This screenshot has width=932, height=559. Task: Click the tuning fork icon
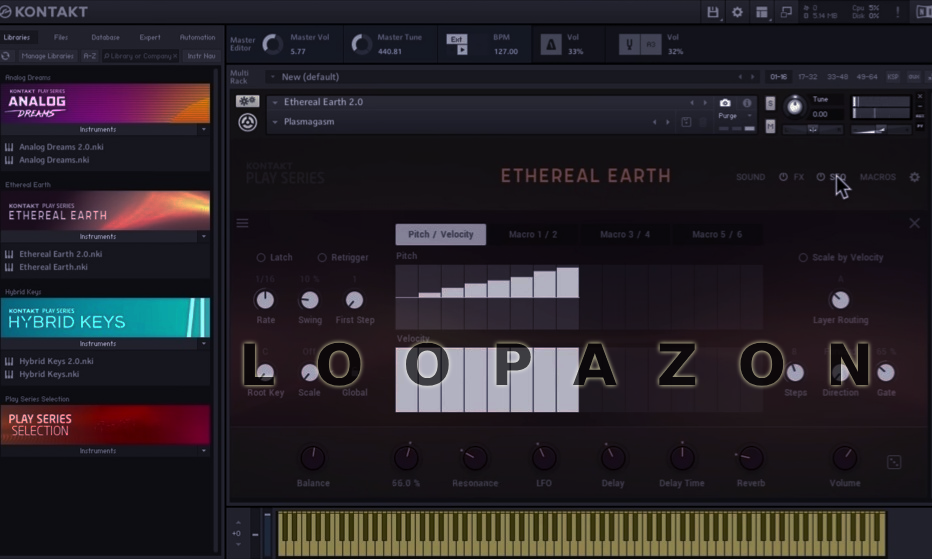coord(630,45)
